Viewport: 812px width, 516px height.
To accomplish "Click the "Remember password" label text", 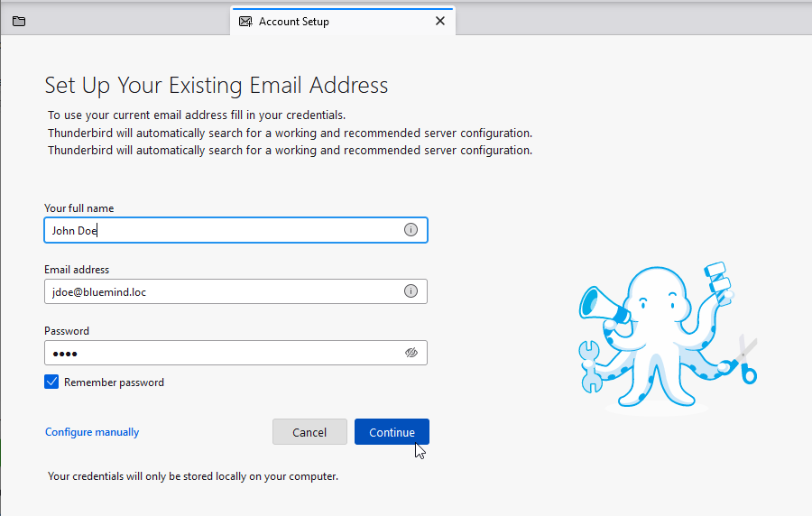I will [114, 382].
